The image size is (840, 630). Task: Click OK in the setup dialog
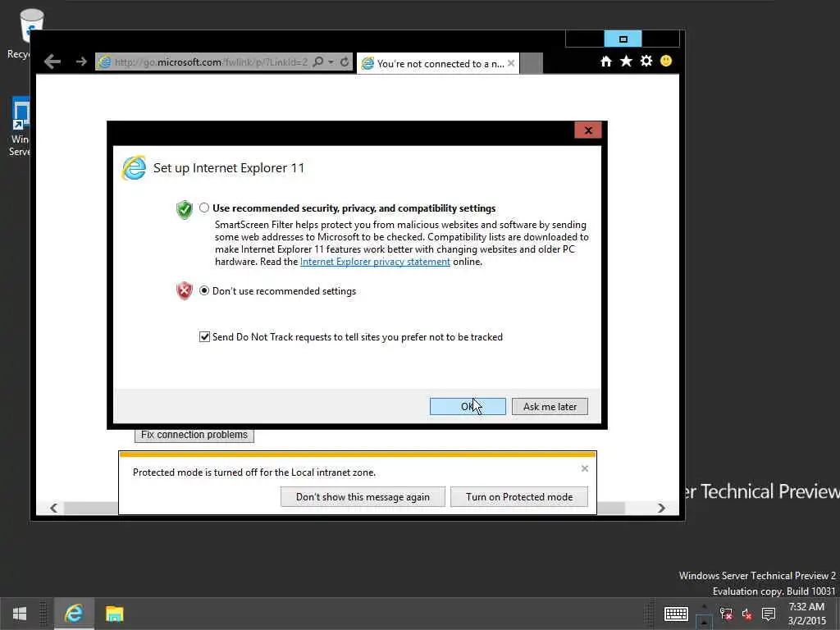(468, 407)
